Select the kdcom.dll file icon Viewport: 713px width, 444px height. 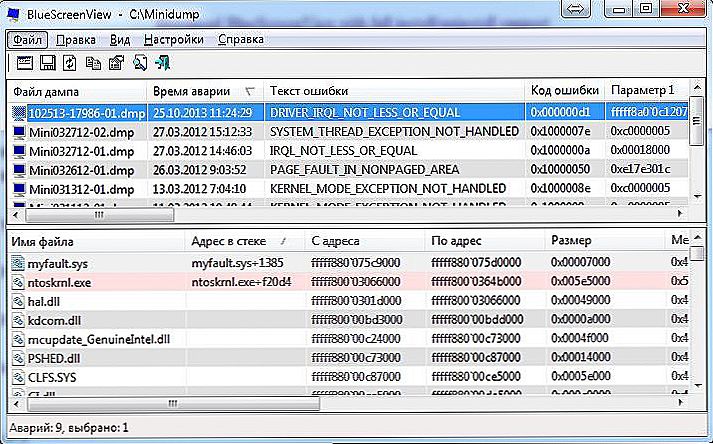tap(18, 320)
